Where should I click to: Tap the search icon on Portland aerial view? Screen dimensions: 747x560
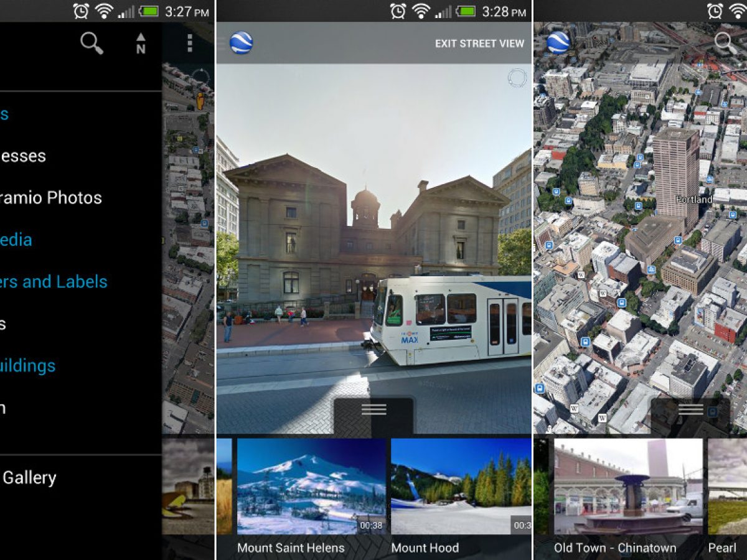click(723, 42)
